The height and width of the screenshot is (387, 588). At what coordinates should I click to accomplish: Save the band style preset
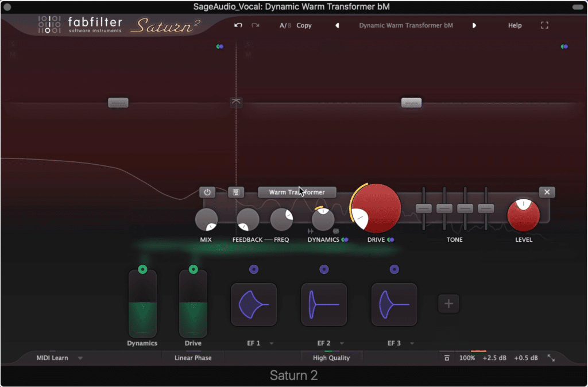tap(236, 192)
